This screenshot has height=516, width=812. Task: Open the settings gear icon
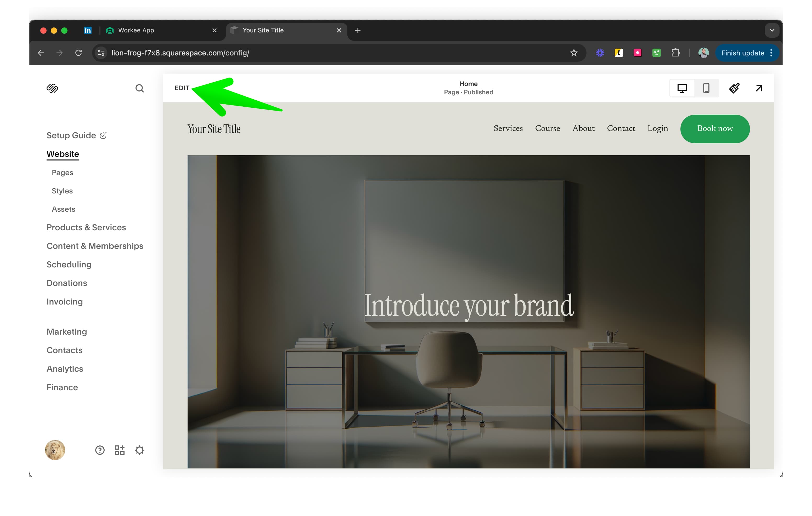140,450
